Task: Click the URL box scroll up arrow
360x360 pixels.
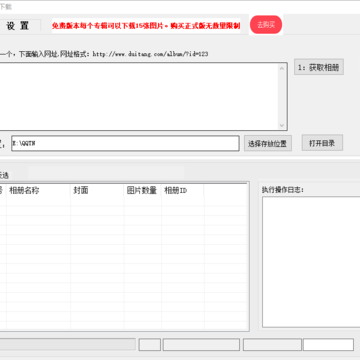Action: [x=282, y=68]
